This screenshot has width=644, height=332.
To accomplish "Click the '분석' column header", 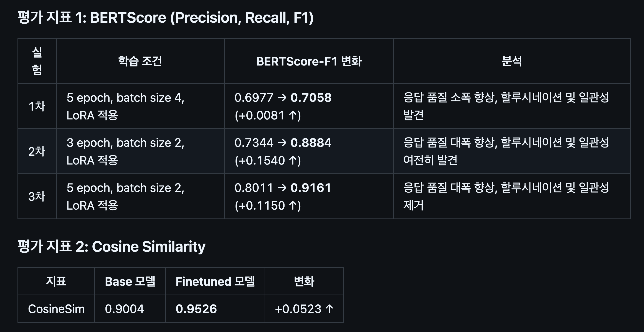I will [512, 61].
